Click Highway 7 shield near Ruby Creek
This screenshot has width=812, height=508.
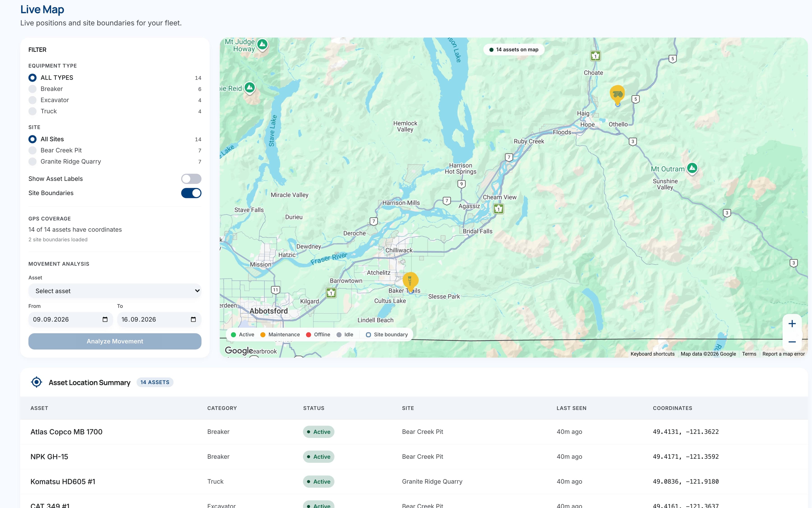point(509,157)
